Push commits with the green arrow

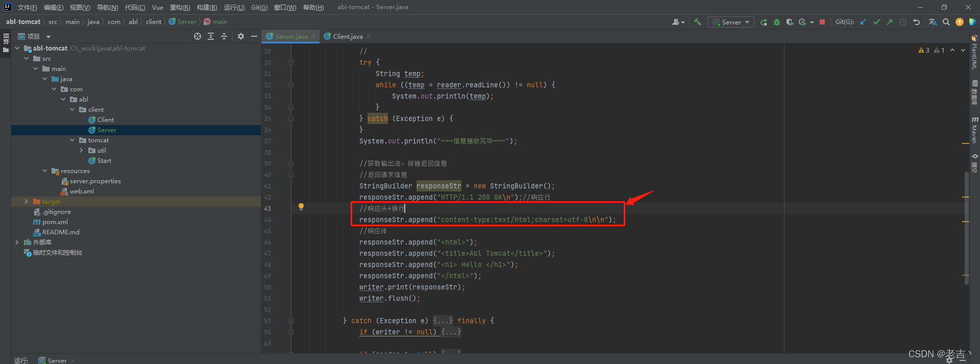click(x=890, y=22)
